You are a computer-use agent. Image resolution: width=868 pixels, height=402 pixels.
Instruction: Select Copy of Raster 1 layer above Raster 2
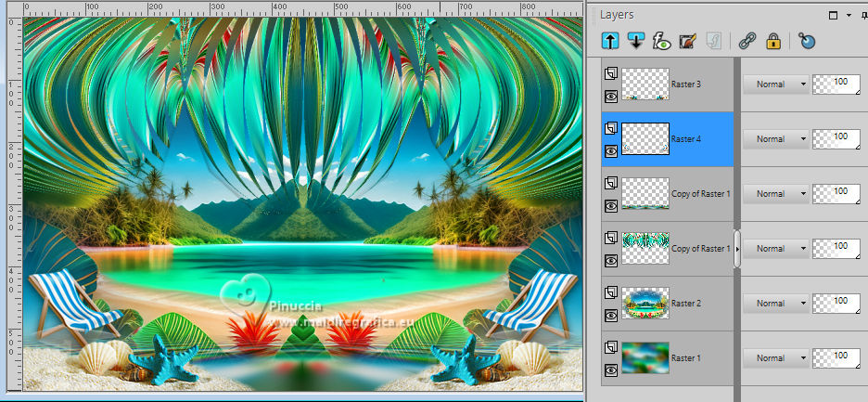click(x=701, y=249)
